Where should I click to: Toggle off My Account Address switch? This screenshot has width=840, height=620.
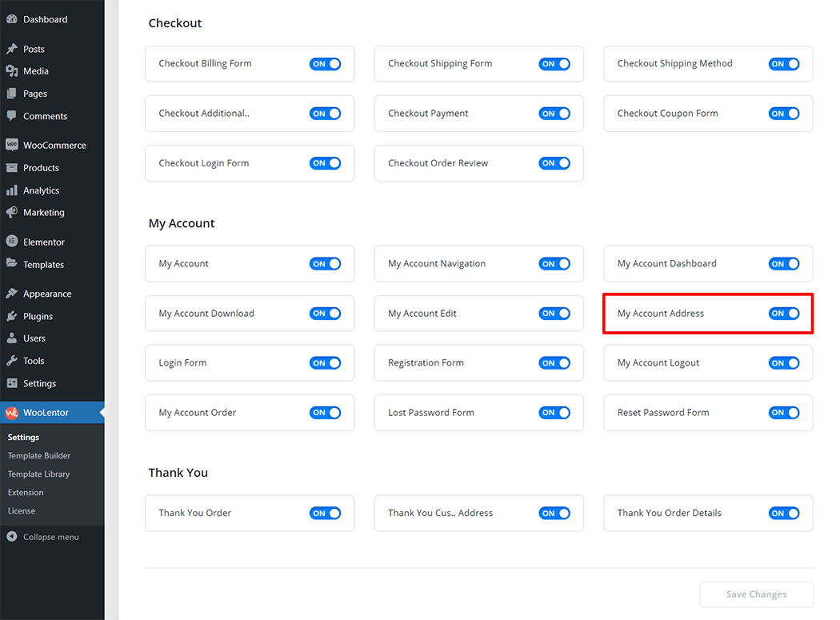tap(783, 314)
